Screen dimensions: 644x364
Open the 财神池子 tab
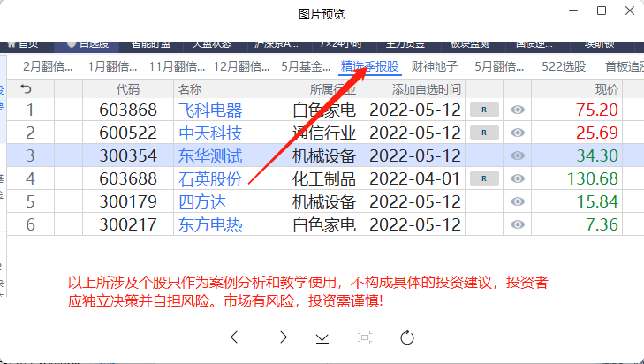tap(435, 66)
